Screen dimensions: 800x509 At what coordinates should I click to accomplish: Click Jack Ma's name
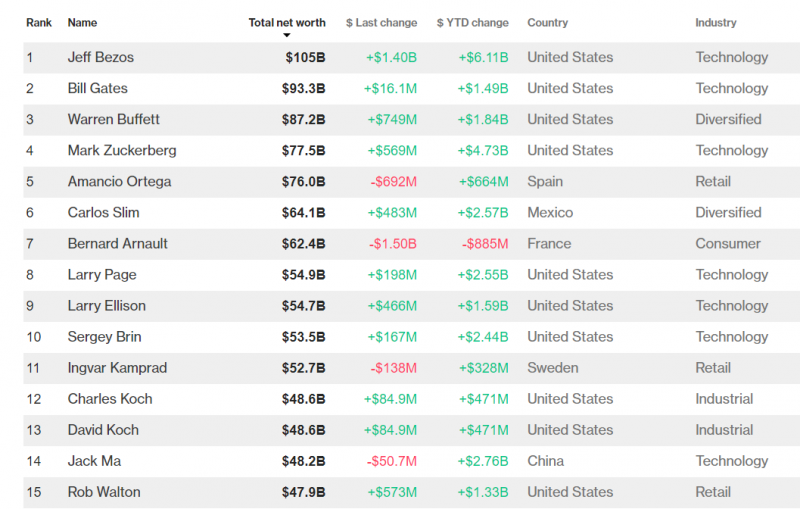point(94,461)
